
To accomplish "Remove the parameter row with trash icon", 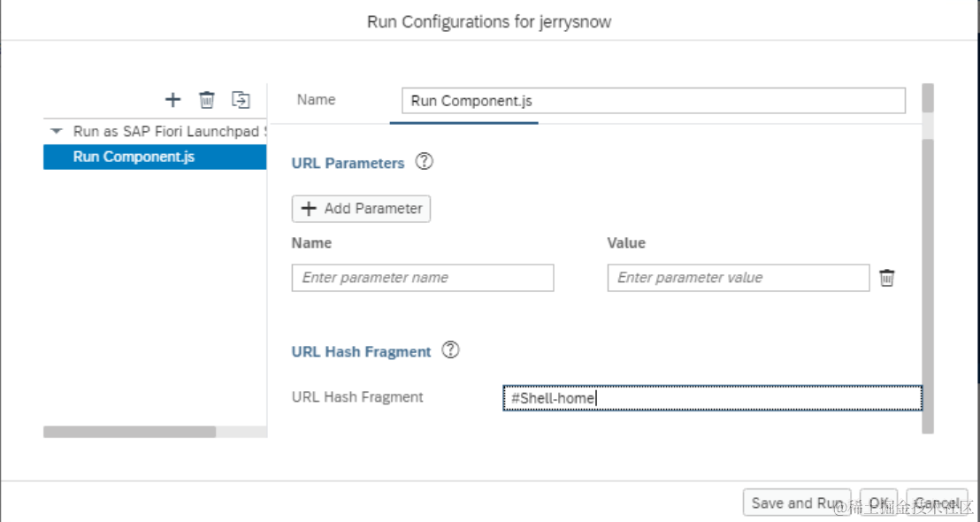I will coord(887,278).
